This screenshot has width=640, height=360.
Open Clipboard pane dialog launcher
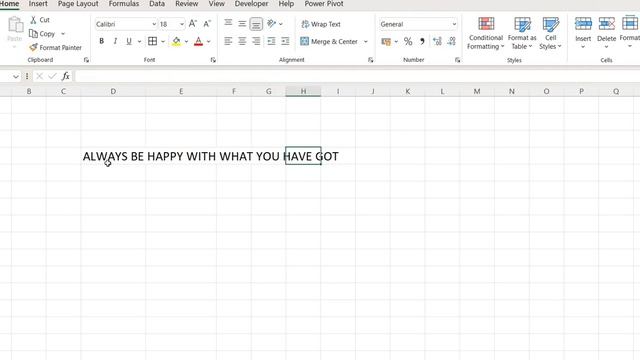(86, 60)
